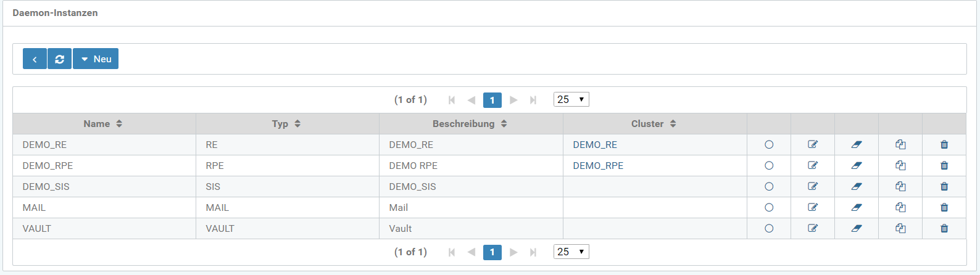Screen dimensions: 980x275
Task: Sort table by Beschreibung column
Action: [470, 124]
